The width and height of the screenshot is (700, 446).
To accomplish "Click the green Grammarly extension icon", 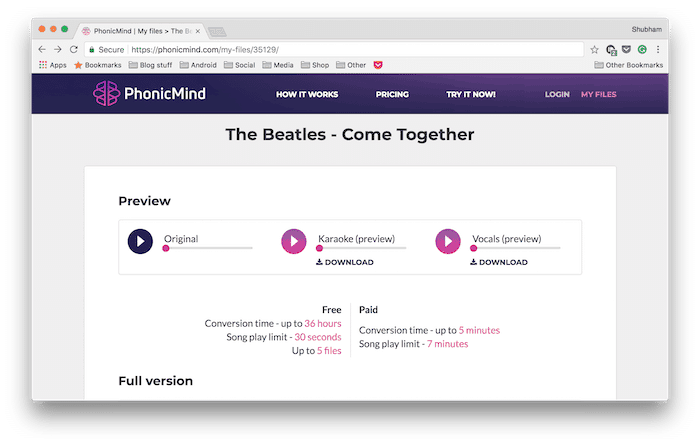I will (642, 49).
